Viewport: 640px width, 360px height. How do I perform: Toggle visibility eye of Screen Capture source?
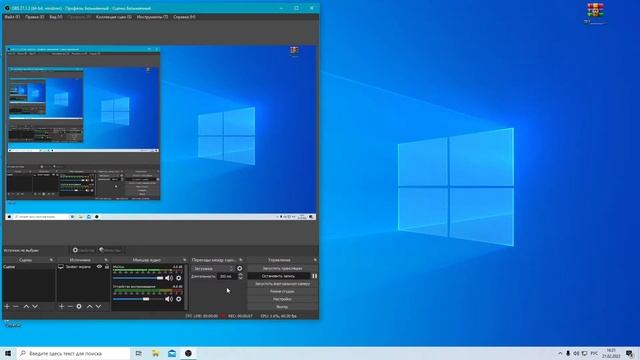(x=99, y=267)
